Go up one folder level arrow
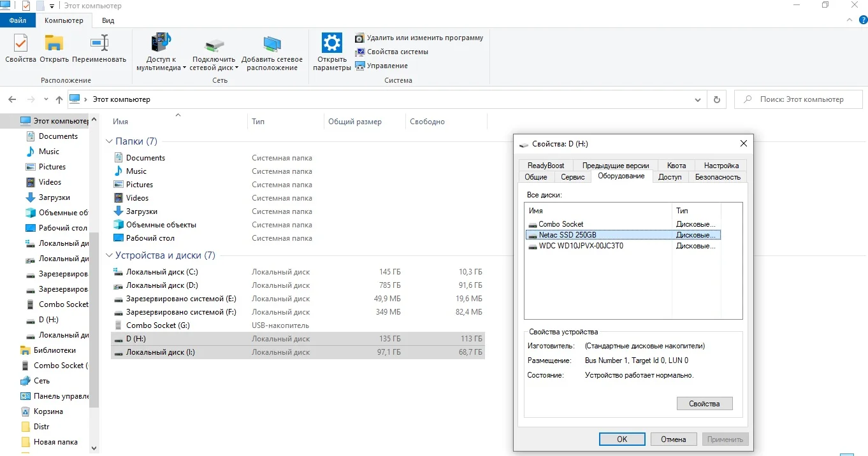The width and height of the screenshot is (868, 456). pos(59,99)
